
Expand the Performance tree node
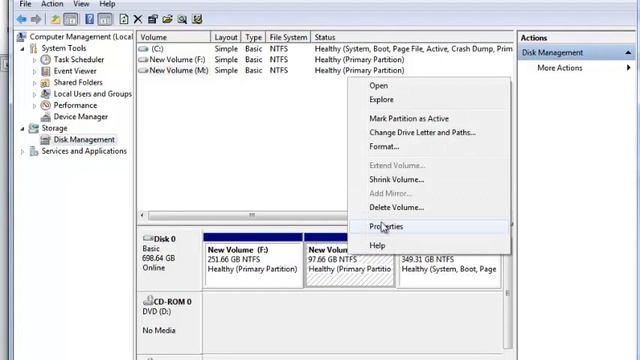[35, 106]
